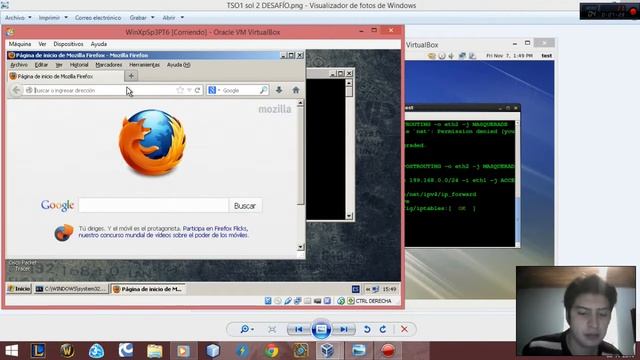Screen dimensions: 640x360
Task: Click red record button on taskbar
Action: tap(387, 351)
